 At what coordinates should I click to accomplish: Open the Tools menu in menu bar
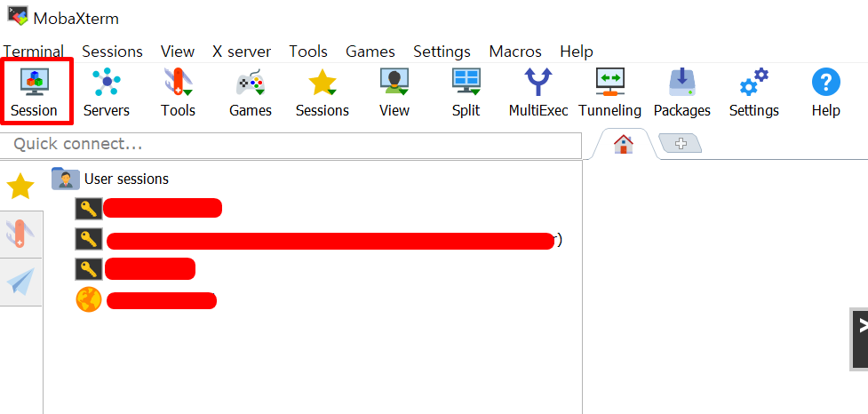click(308, 52)
